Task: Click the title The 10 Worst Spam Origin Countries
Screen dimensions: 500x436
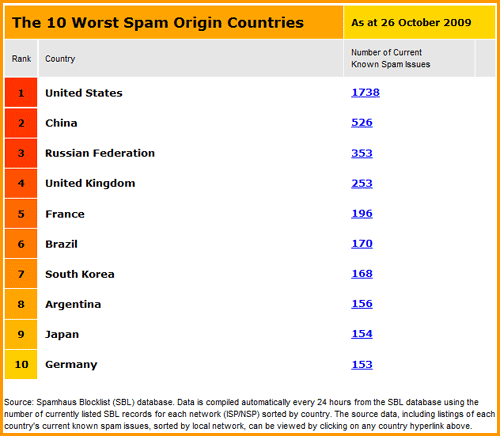Action: pos(158,23)
